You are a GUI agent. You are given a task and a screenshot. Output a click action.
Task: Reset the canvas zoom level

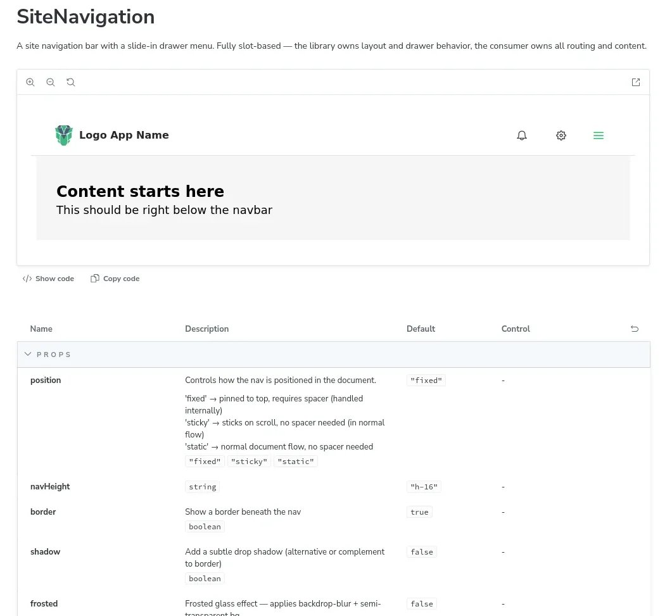coord(71,82)
